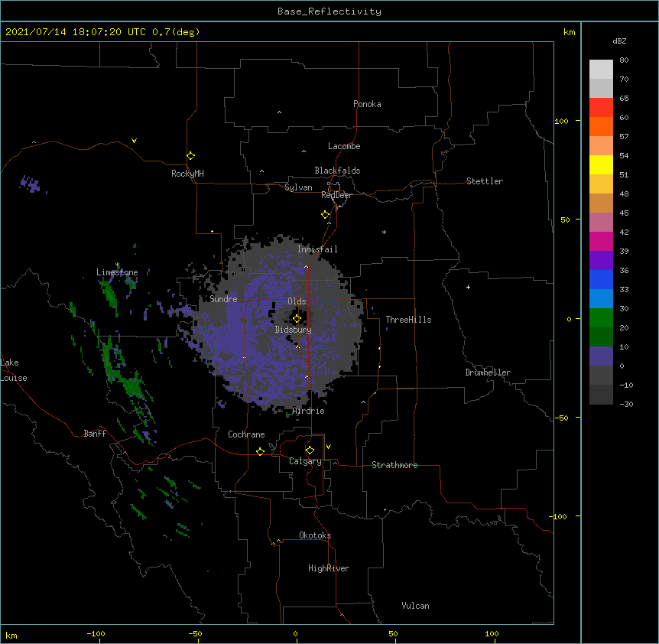This screenshot has width=659, height=644.
Task: Click the yellow diamond marker by RockyMH
Action: (191, 156)
